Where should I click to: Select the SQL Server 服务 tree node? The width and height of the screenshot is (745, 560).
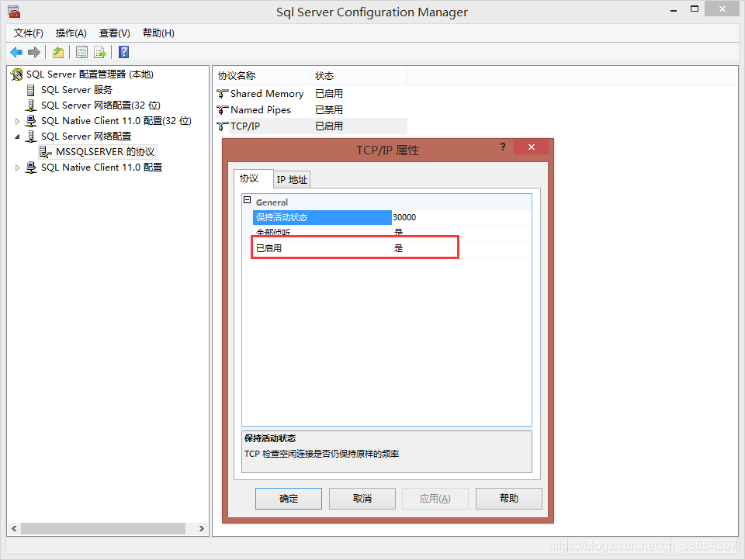click(x=76, y=89)
